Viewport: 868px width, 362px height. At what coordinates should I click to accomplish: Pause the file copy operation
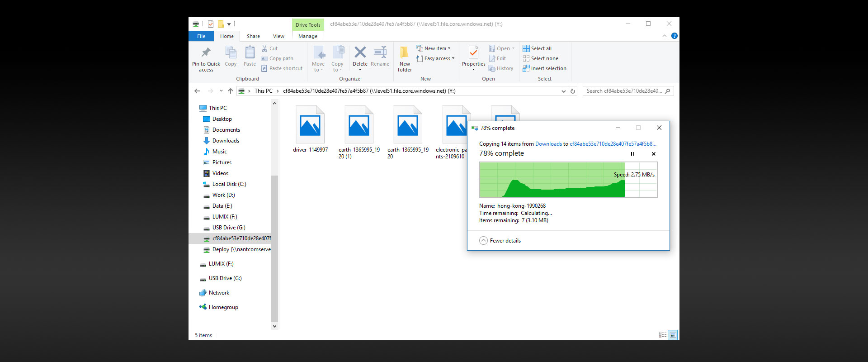pos(632,154)
